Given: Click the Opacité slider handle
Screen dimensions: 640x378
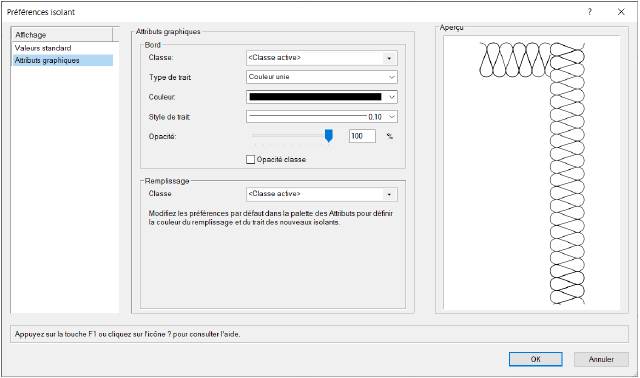Looking at the screenshot, I should [x=328, y=136].
